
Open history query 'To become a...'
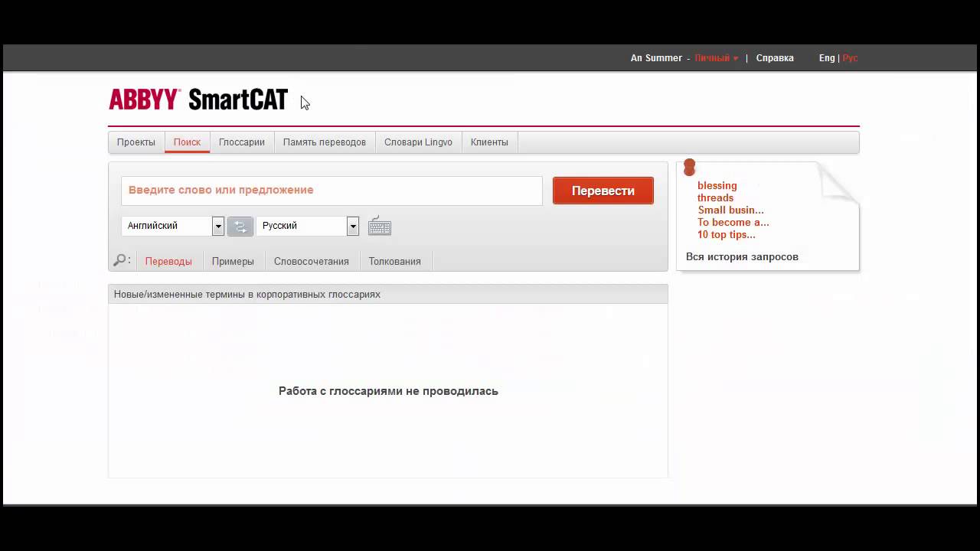pos(733,223)
